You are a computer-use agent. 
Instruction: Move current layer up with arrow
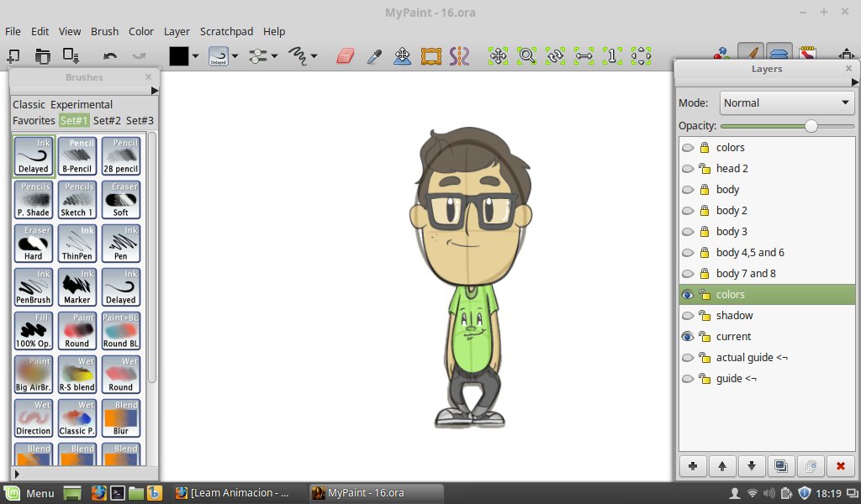click(722, 466)
